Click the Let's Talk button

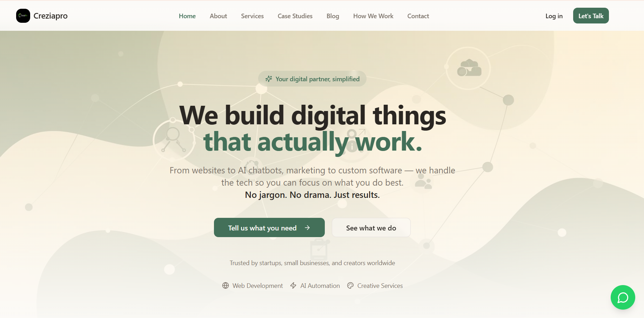tap(591, 16)
